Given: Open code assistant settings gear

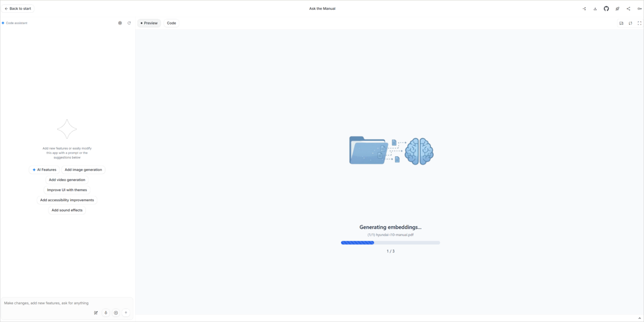Looking at the screenshot, I should [x=120, y=23].
